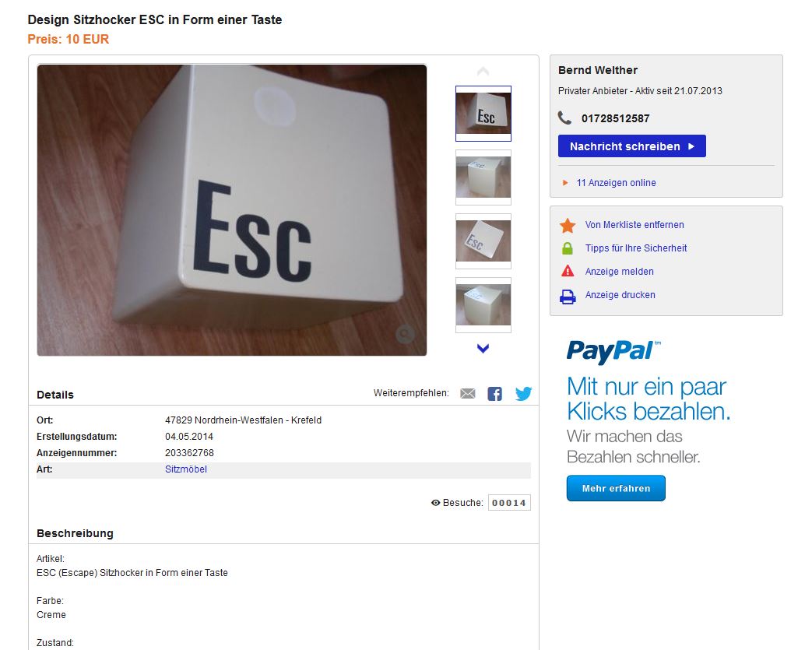Enlarge the main Esc stool photo
The height and width of the screenshot is (650, 812).
pyautogui.click(x=232, y=210)
